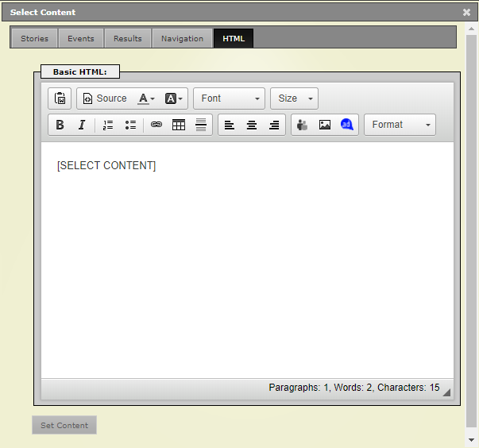Click in the editor text area
The width and height of the screenshot is (479, 448).
[247, 261]
